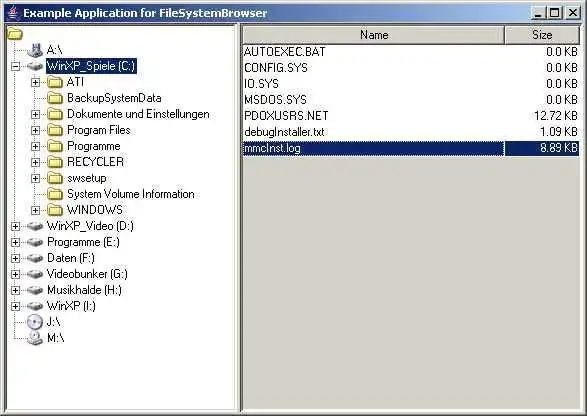587x416 pixels.
Task: Click the floppy drive icon for A:\
Action: coord(35,50)
